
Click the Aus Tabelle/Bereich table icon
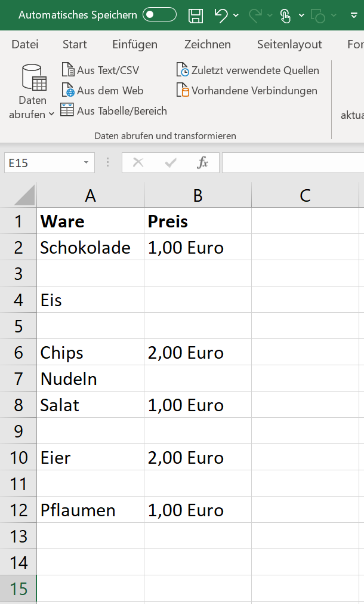pyautogui.click(x=67, y=110)
